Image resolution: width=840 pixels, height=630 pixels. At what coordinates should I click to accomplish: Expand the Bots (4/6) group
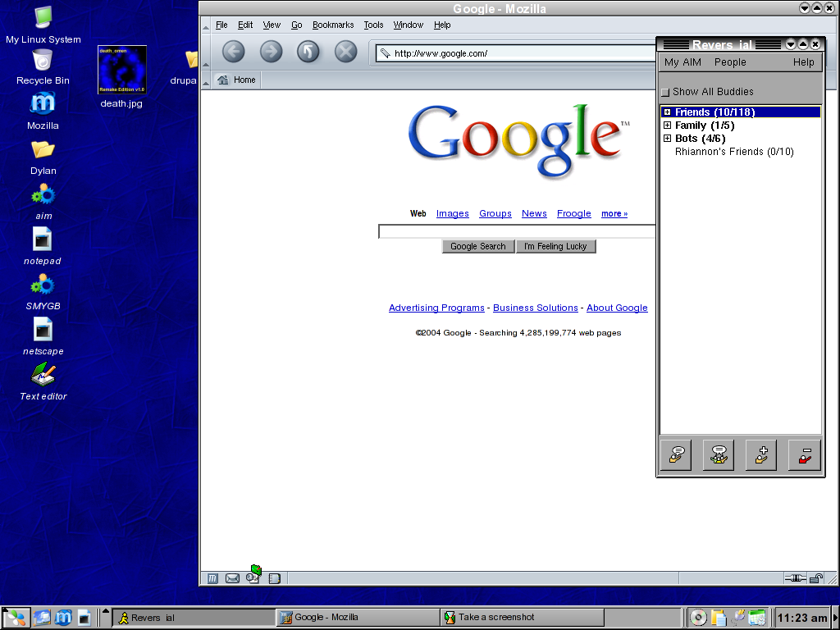[667, 138]
